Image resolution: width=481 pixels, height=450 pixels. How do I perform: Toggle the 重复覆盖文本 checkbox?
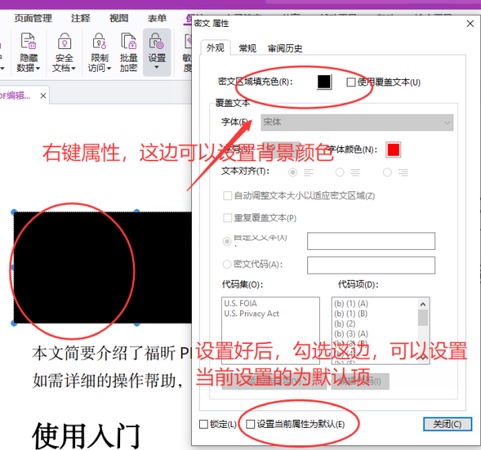tap(227, 218)
